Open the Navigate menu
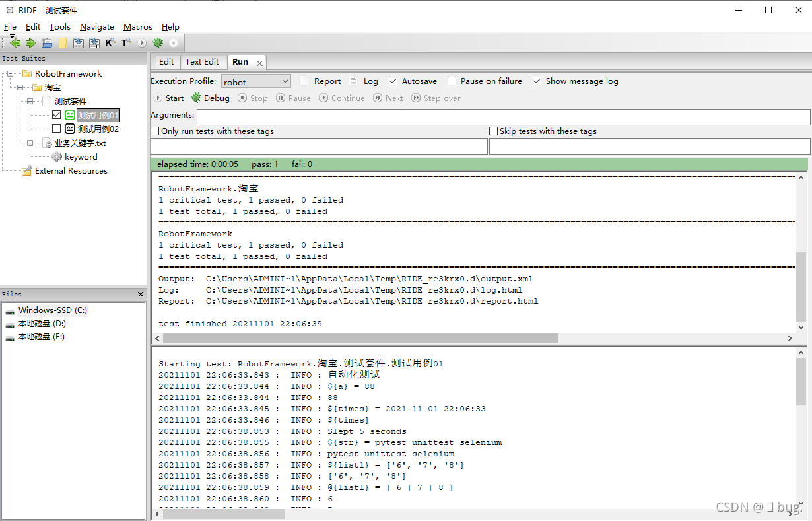812x521 pixels. tap(97, 27)
